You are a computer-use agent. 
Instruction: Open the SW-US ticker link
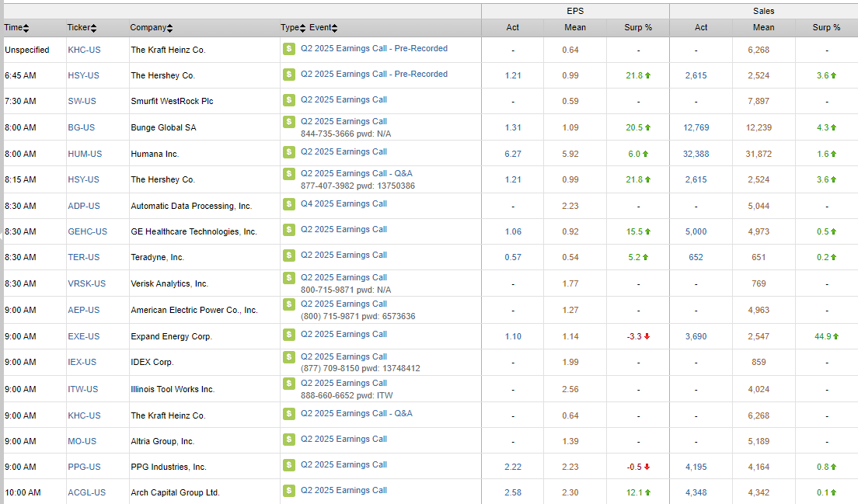click(x=82, y=101)
